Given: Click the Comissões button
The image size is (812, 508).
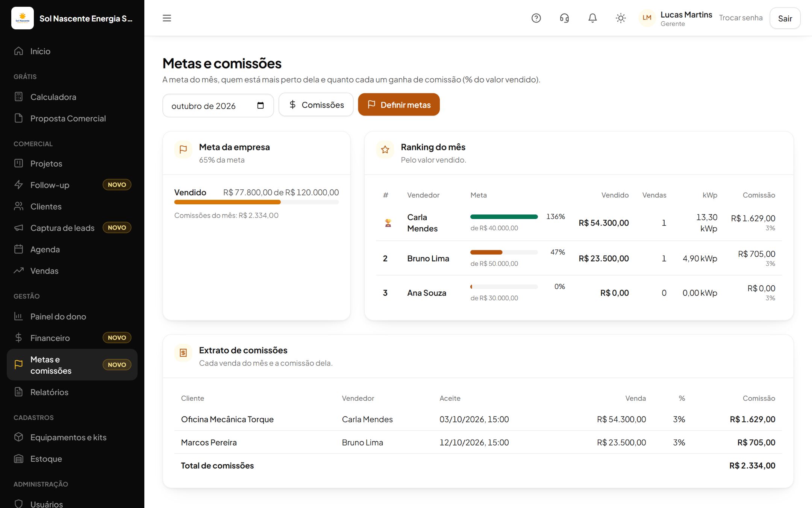Looking at the screenshot, I should pos(316,105).
